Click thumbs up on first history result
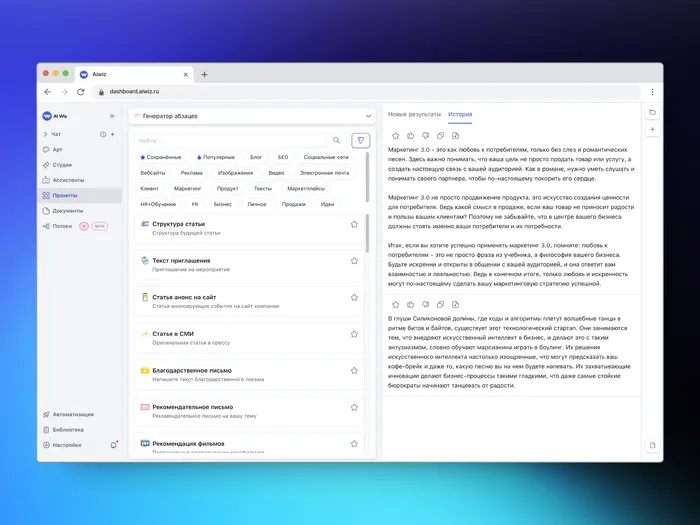This screenshot has height=525, width=700. [x=410, y=135]
